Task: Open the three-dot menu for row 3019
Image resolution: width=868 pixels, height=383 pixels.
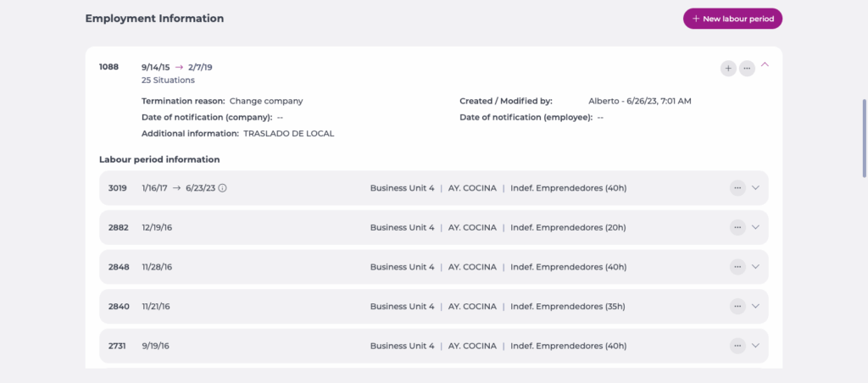Action: (x=737, y=188)
